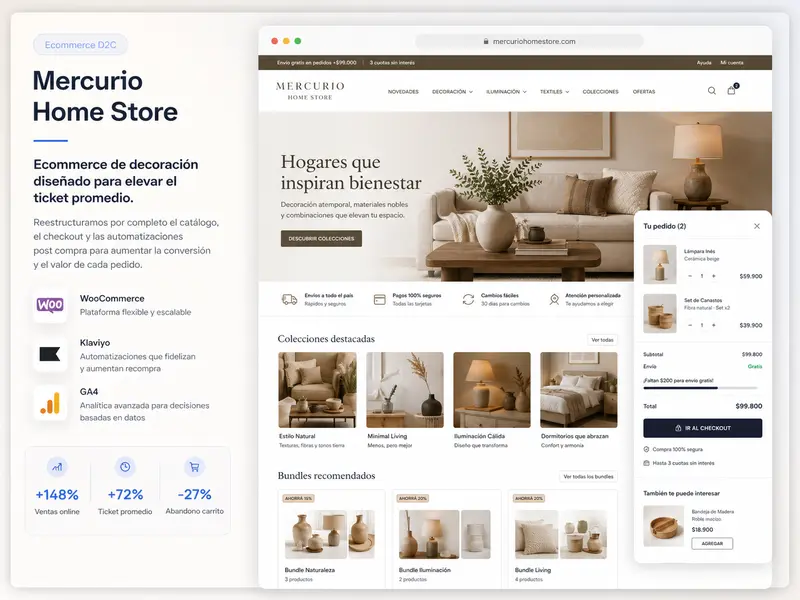
Task: Click the Lámpara Inés thumbnail in cart
Action: tap(660, 264)
